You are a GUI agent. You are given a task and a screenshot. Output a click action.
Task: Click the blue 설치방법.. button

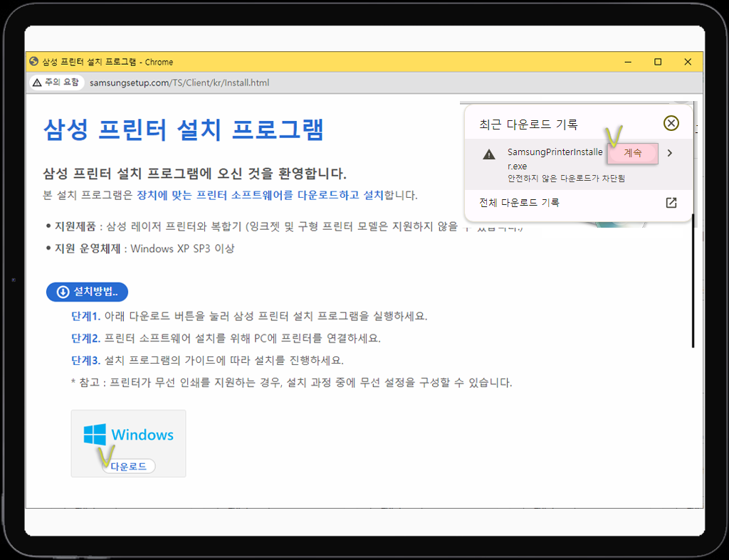click(x=87, y=292)
